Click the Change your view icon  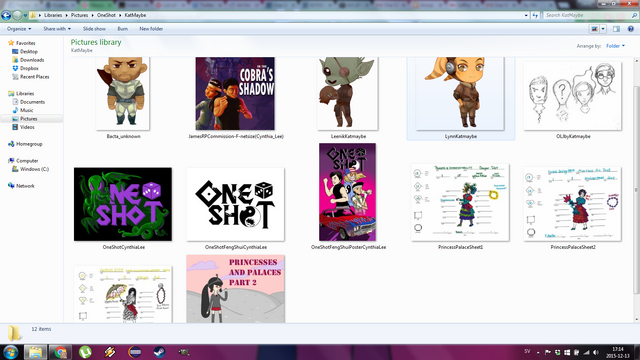(594, 29)
